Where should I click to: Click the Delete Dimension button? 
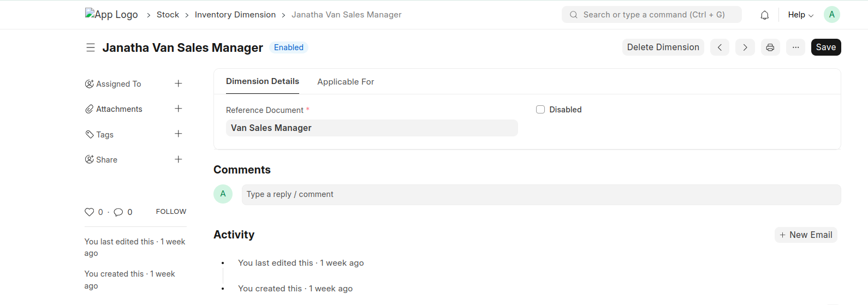tap(663, 47)
